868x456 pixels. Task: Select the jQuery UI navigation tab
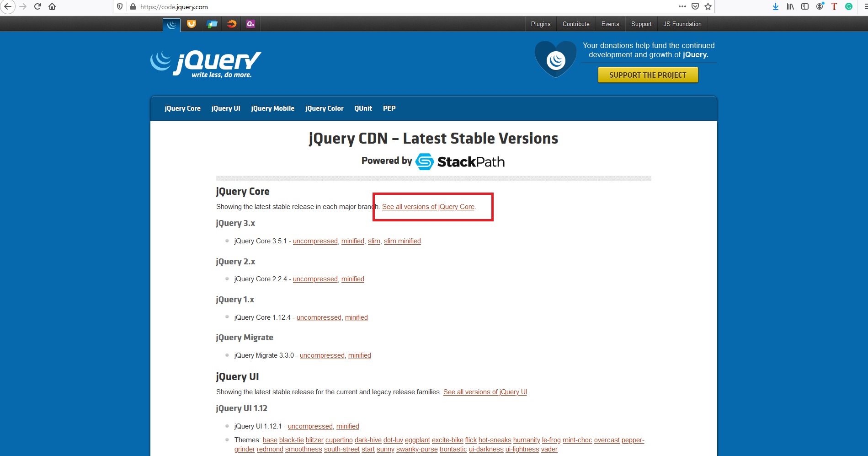tap(226, 108)
